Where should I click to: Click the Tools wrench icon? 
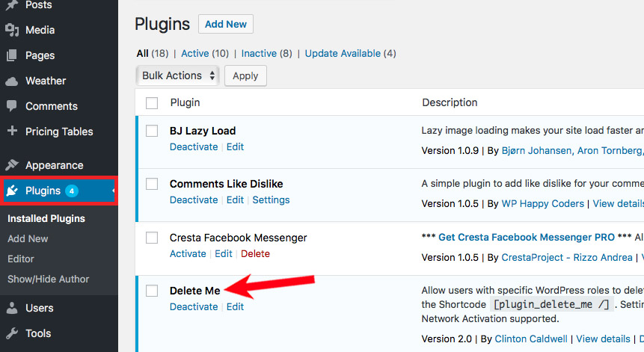click(12, 333)
